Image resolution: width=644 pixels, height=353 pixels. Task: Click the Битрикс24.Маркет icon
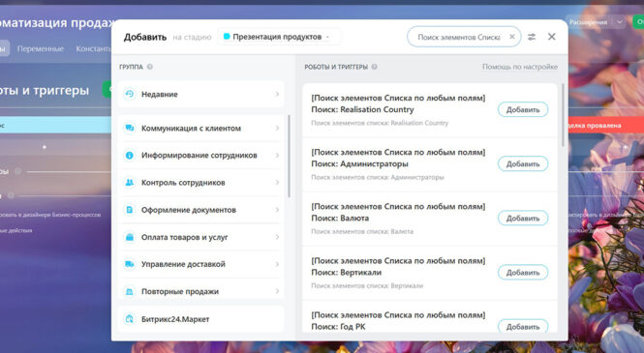click(x=130, y=319)
